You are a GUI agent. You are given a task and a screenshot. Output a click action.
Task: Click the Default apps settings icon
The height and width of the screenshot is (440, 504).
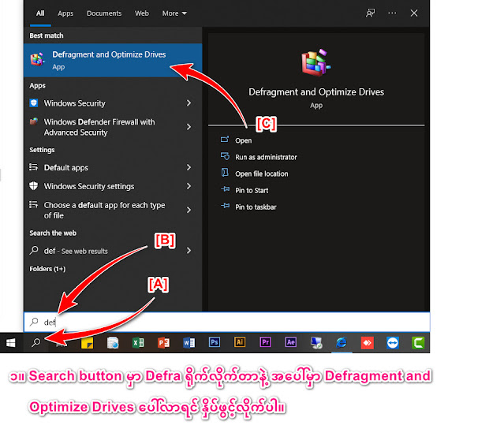pyautogui.click(x=34, y=167)
